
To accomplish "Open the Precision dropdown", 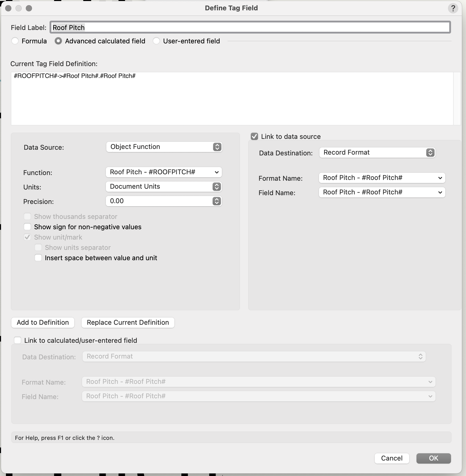I will point(164,201).
